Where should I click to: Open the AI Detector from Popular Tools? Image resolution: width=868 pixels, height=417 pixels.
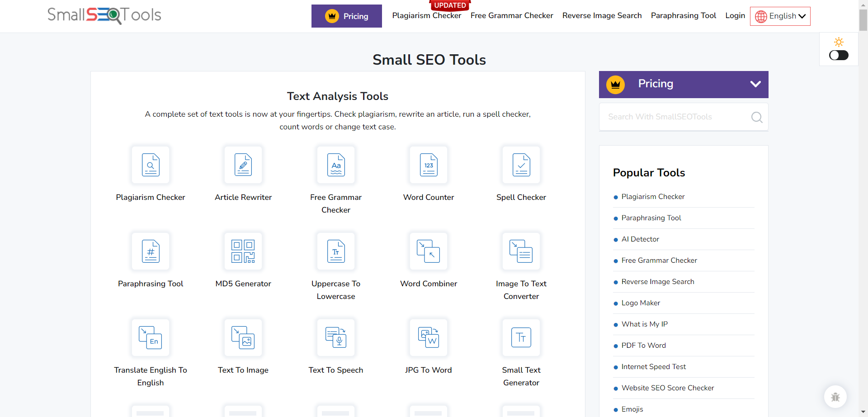(640, 239)
